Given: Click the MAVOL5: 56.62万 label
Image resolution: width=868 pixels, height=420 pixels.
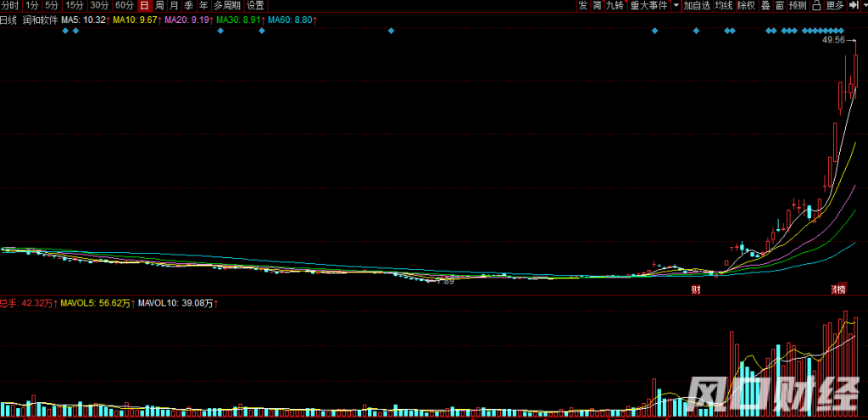Looking at the screenshot, I should coord(97,304).
